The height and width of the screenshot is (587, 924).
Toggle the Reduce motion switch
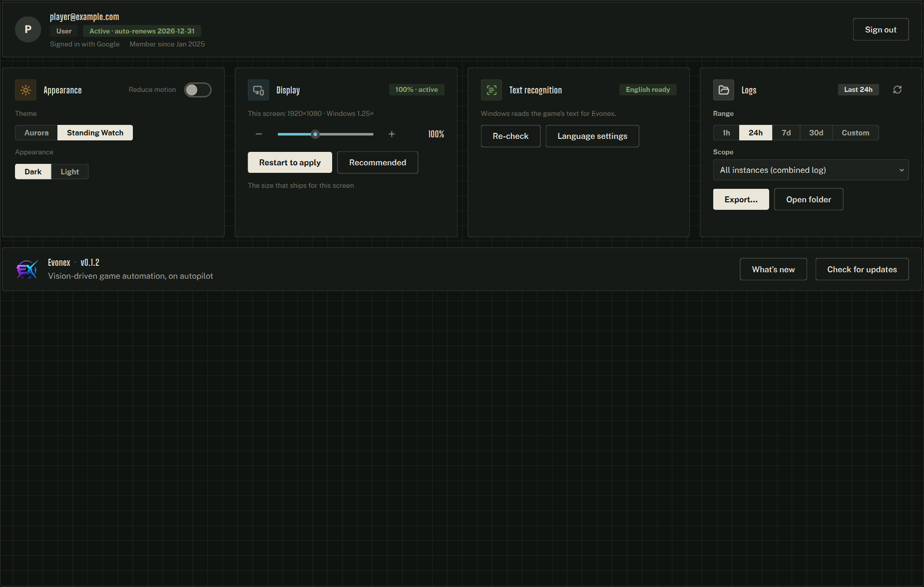point(198,90)
